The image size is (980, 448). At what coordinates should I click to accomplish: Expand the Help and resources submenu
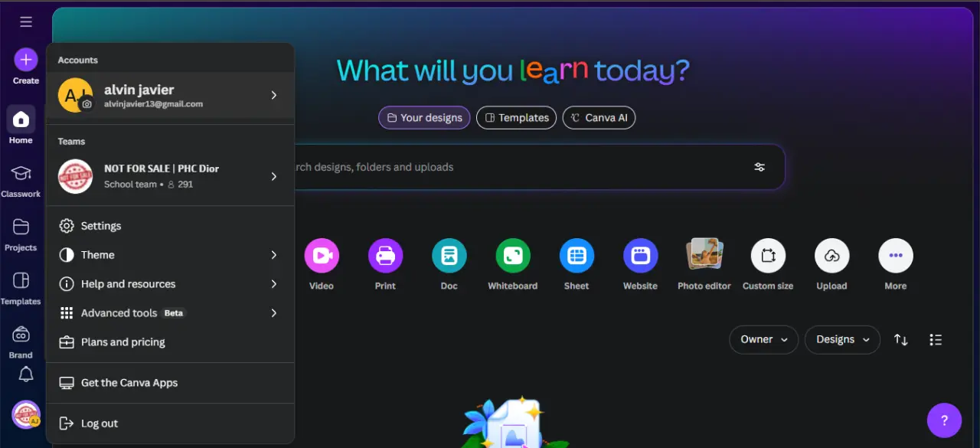(274, 284)
